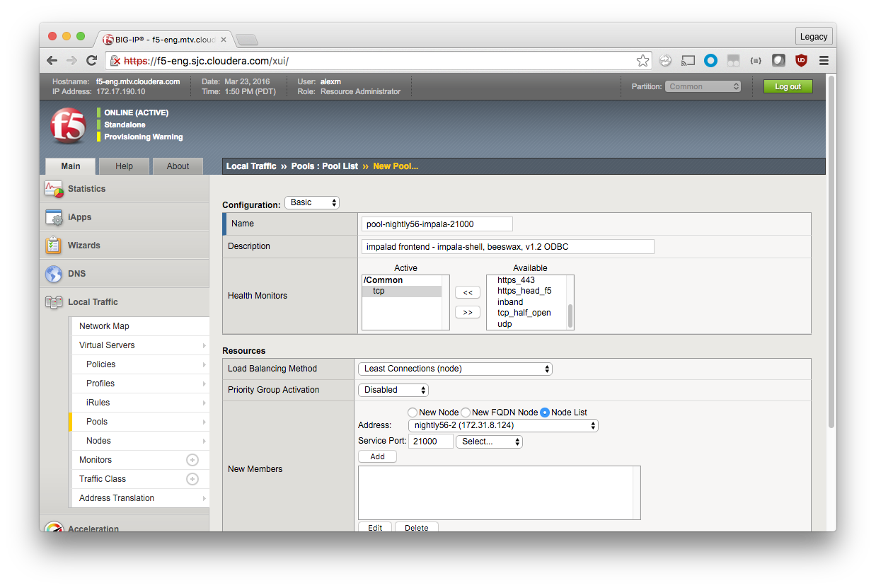The image size is (876, 588).
Task: Click the Add button for new members
Action: coord(377,457)
